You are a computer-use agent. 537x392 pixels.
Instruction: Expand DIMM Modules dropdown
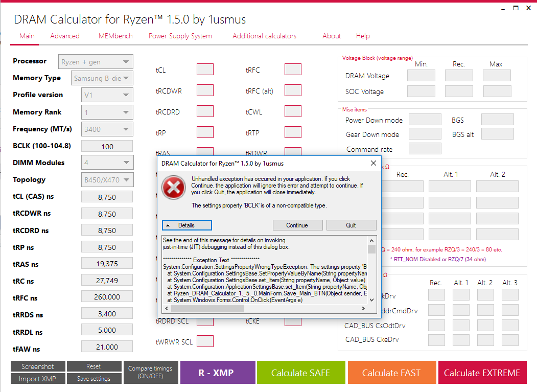107,163
